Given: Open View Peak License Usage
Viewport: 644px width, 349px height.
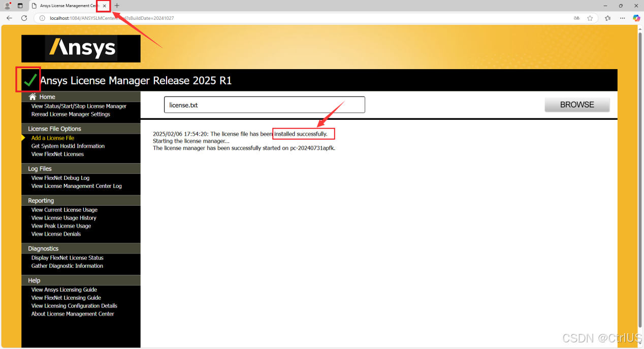Looking at the screenshot, I should point(61,226).
